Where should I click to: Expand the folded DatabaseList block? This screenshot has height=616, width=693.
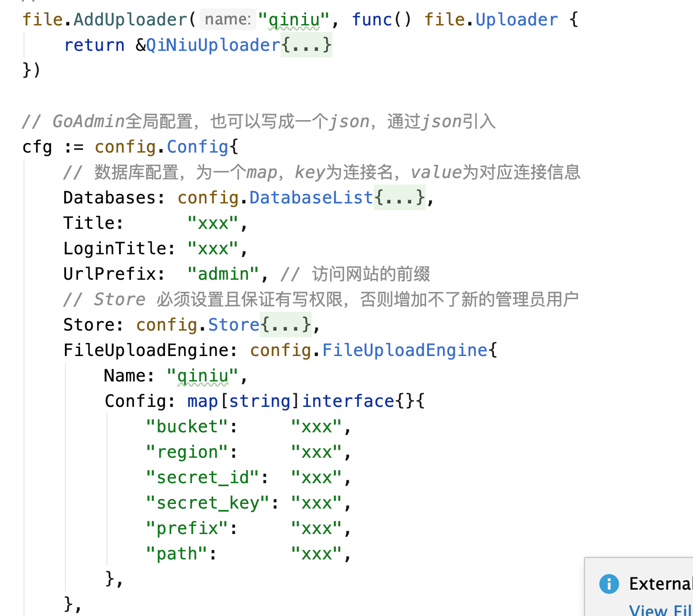399,198
